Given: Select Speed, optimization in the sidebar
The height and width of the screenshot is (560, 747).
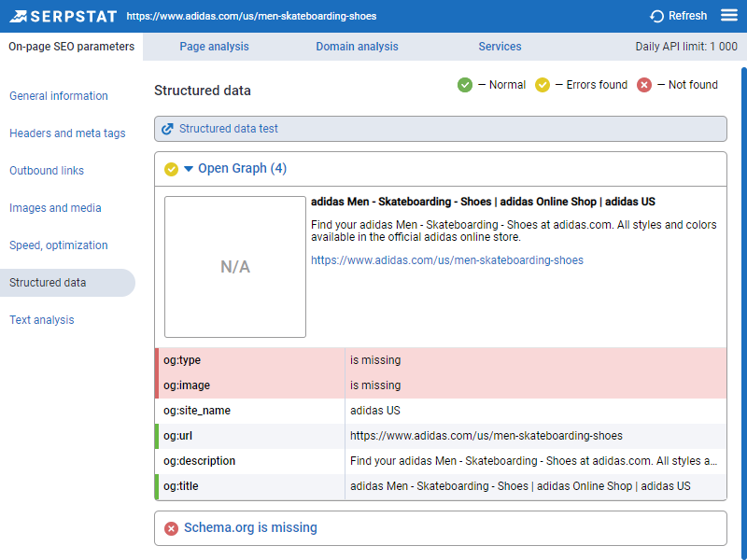Looking at the screenshot, I should coord(59,245).
